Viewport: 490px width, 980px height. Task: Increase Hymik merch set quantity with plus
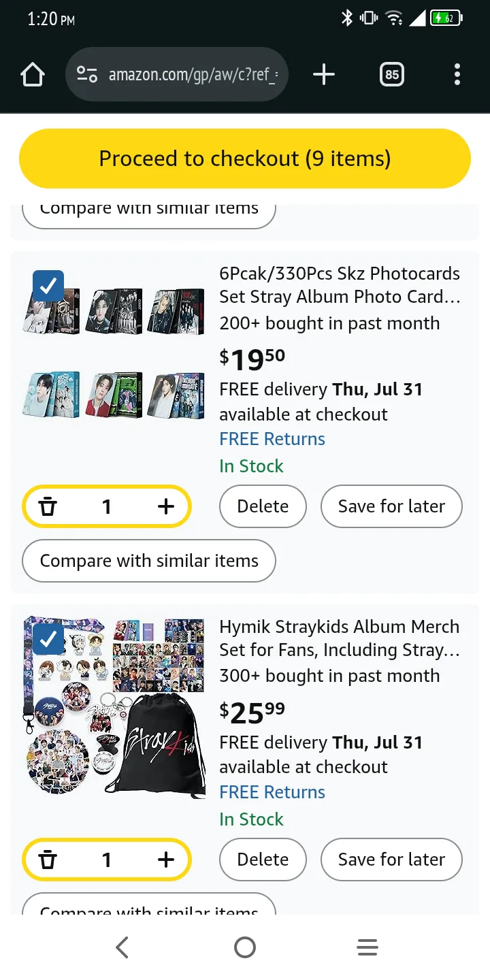[166, 860]
